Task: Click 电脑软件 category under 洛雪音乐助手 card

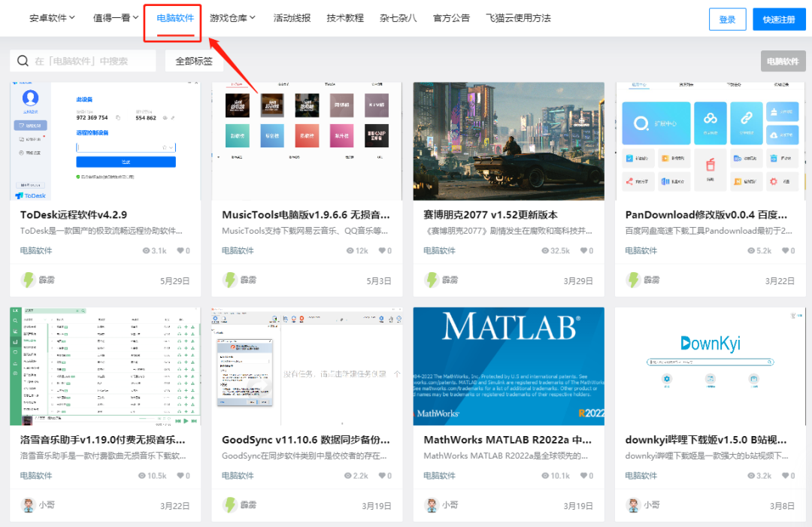Action: coord(36,476)
